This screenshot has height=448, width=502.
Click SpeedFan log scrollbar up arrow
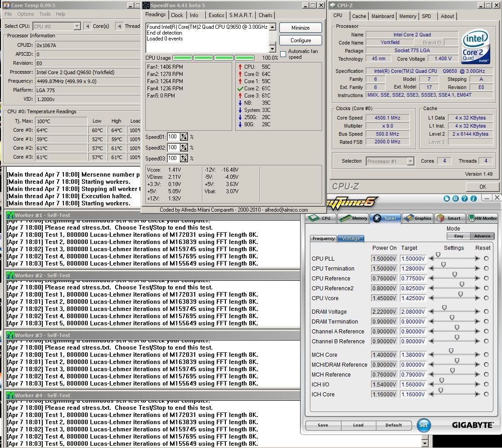273,27
